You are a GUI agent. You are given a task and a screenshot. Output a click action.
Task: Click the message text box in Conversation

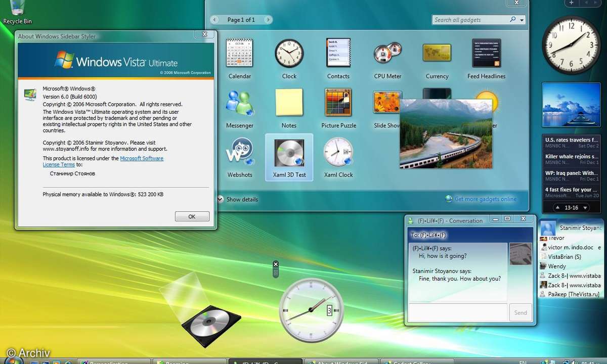tap(457, 312)
